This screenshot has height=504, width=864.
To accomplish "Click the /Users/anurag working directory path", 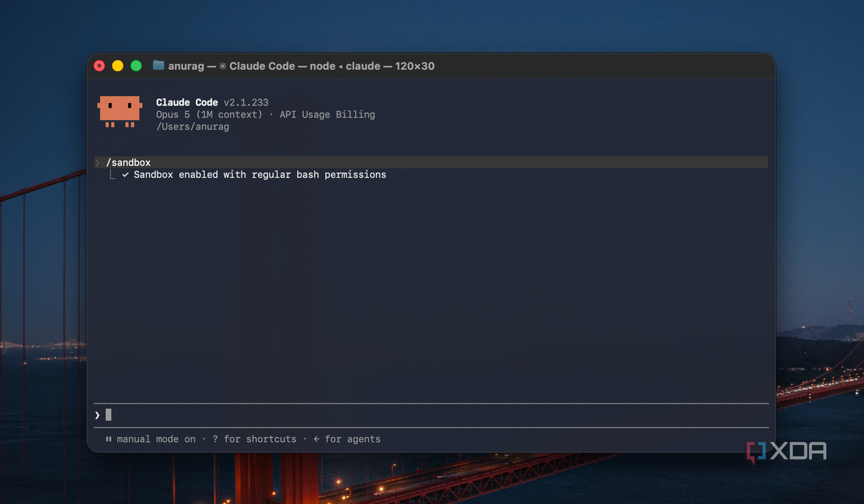I will click(x=192, y=127).
